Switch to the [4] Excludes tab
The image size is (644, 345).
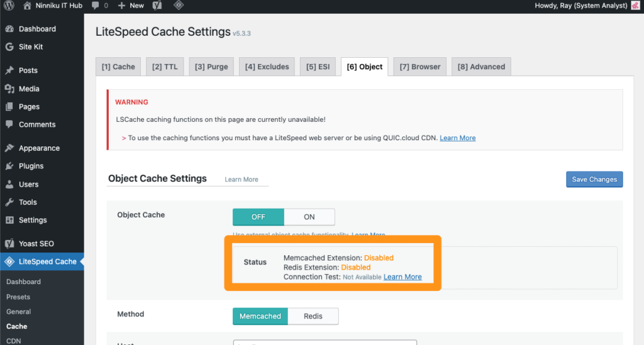267,67
